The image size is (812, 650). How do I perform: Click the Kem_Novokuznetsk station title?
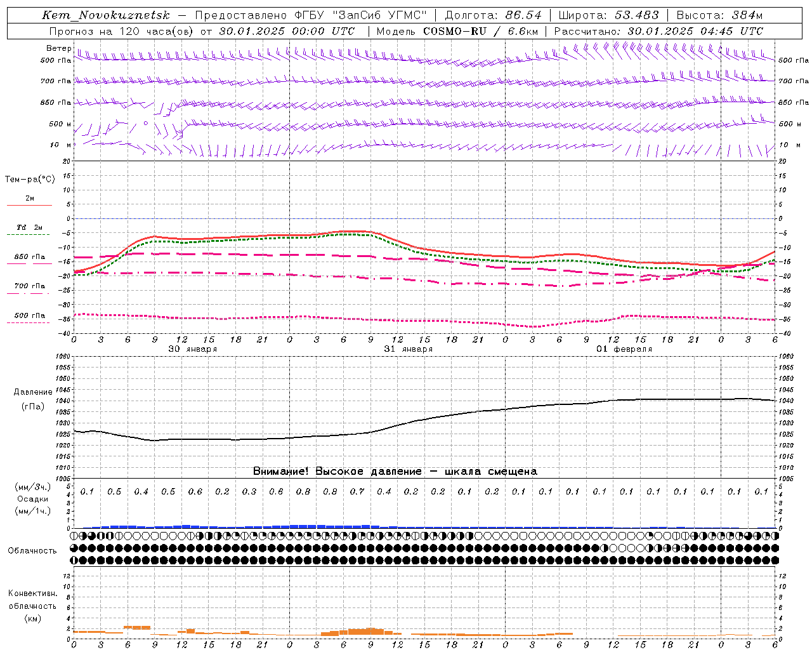(106, 15)
